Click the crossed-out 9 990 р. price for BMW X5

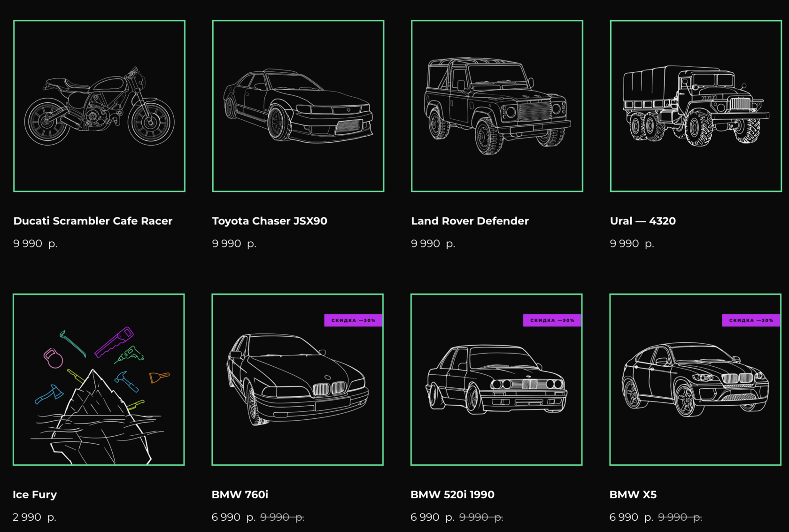680,517
